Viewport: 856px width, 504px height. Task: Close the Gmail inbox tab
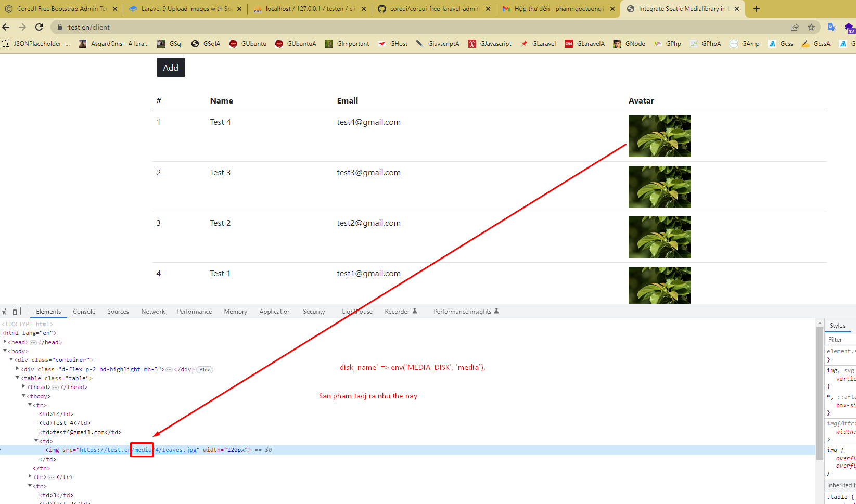pyautogui.click(x=612, y=9)
